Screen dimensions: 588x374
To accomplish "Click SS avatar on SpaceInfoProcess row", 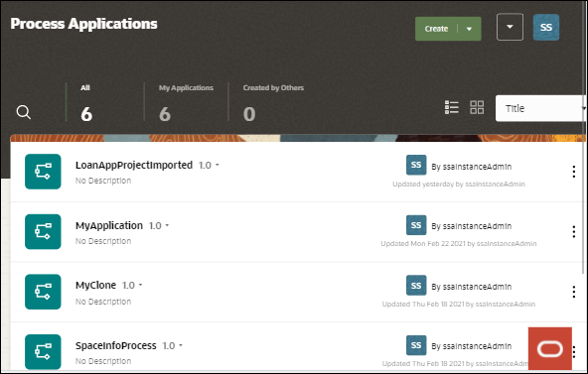I will (416, 345).
